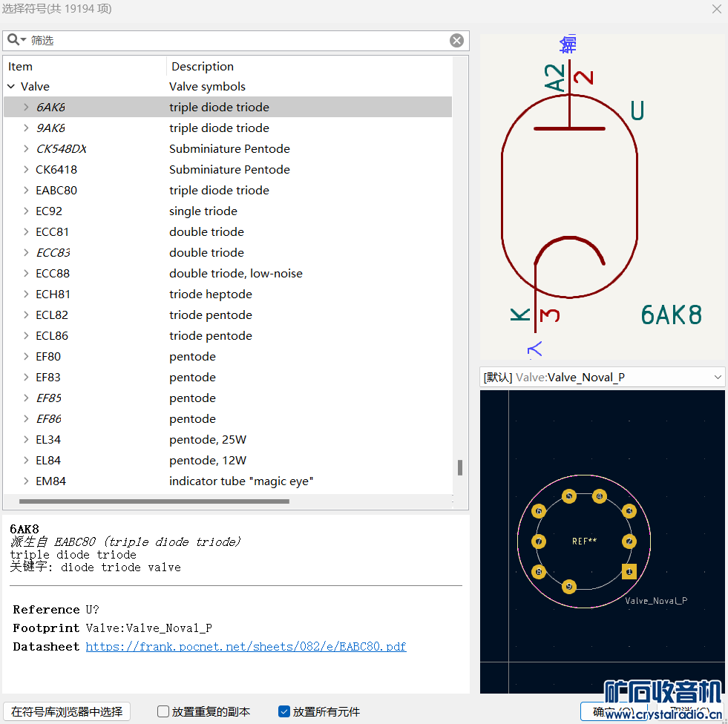Toggle the 放置重复的副本 checkbox
This screenshot has width=728, height=724.
pos(163,711)
